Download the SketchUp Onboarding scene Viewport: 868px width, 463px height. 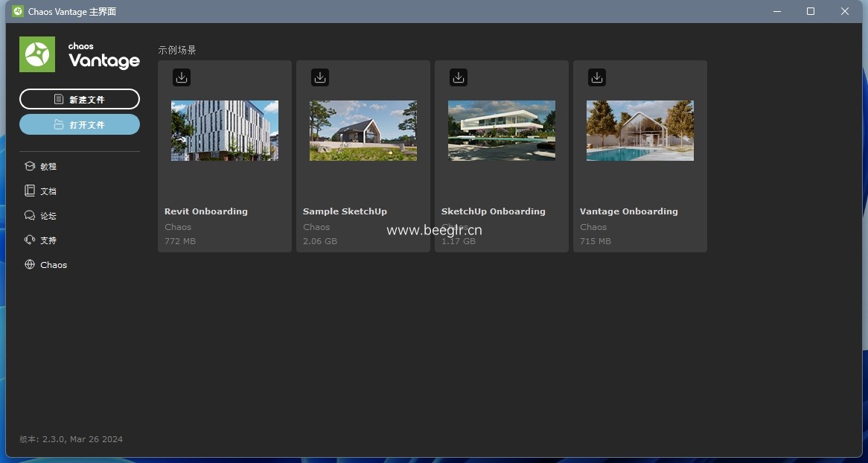tap(459, 77)
